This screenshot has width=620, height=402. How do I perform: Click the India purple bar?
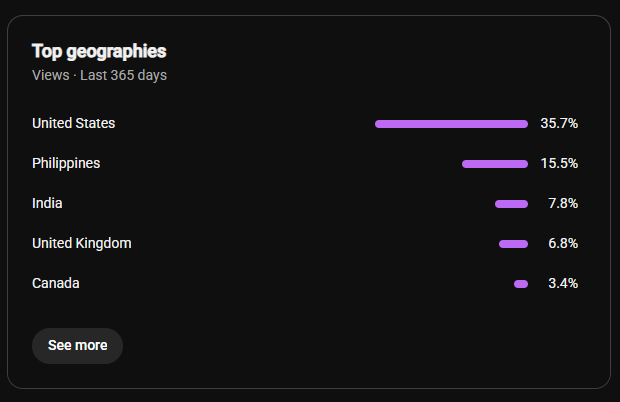pyautogui.click(x=511, y=204)
